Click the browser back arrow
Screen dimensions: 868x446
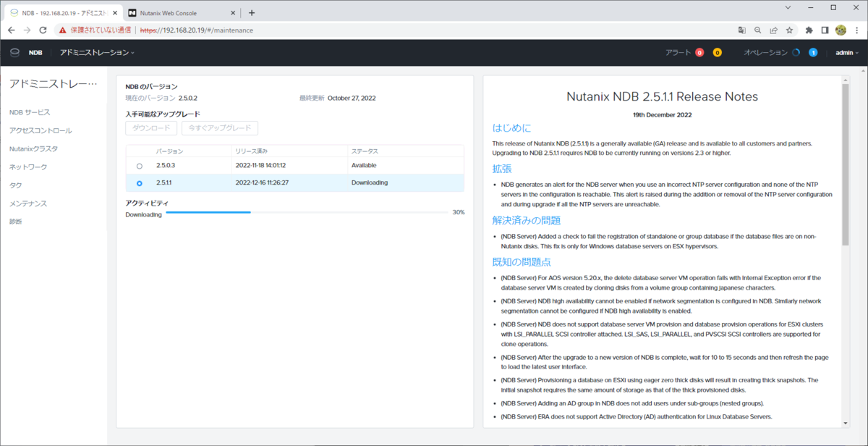point(11,30)
